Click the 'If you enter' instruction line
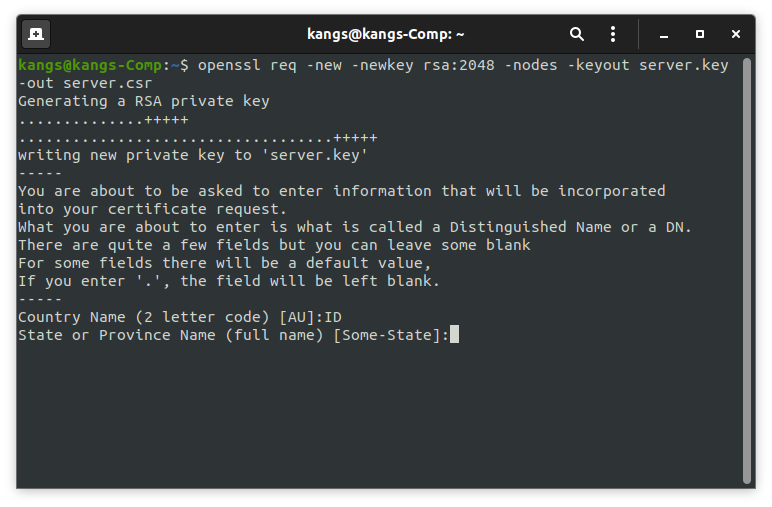Viewport: 772px width, 507px height. click(x=229, y=281)
